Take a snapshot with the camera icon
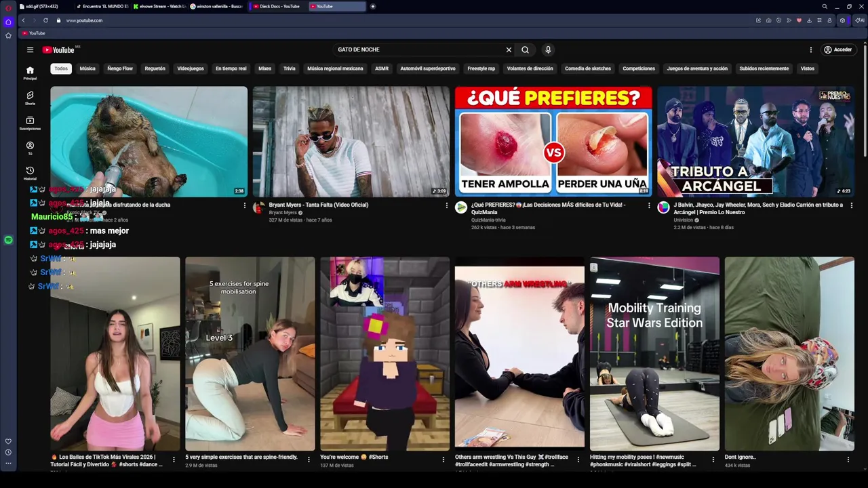 pyautogui.click(x=768, y=20)
